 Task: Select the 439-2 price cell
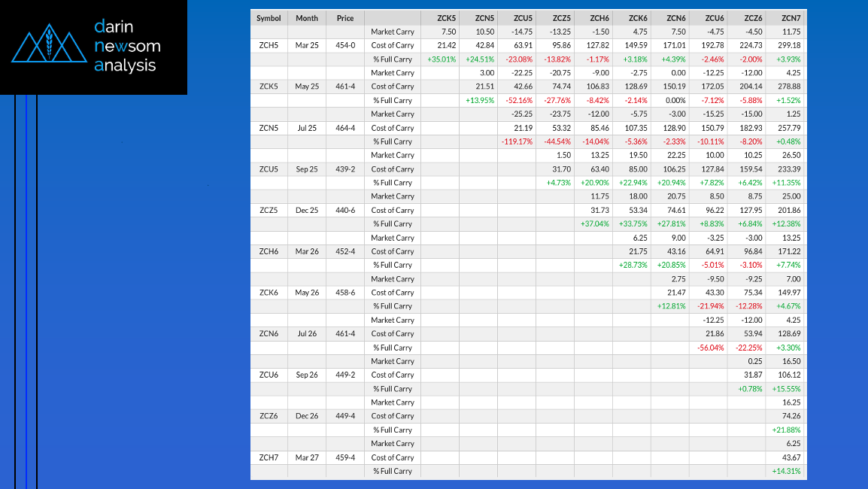tap(345, 169)
